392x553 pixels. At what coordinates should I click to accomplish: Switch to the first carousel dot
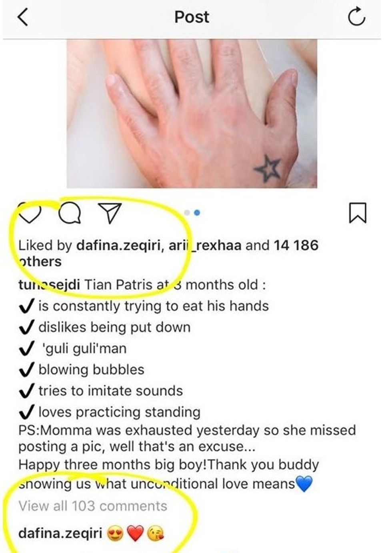click(x=187, y=213)
